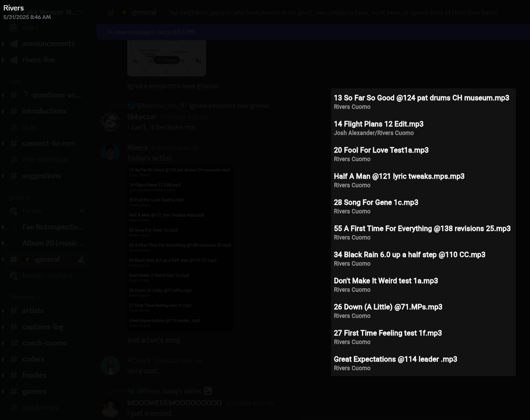
Task: Click libbyczar's profile avatar
Action: click(x=110, y=122)
